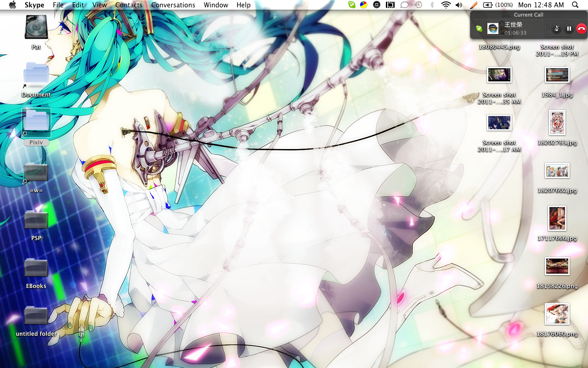Screen dimensions: 588x368
Task: Open the battery status menu
Action: 498,5
